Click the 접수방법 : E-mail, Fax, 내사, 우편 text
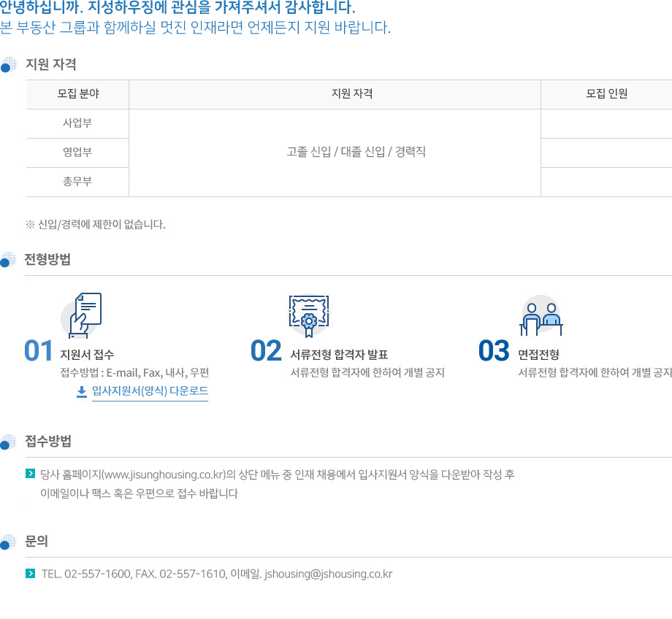Screen dimensions: 672x619 tap(134, 372)
